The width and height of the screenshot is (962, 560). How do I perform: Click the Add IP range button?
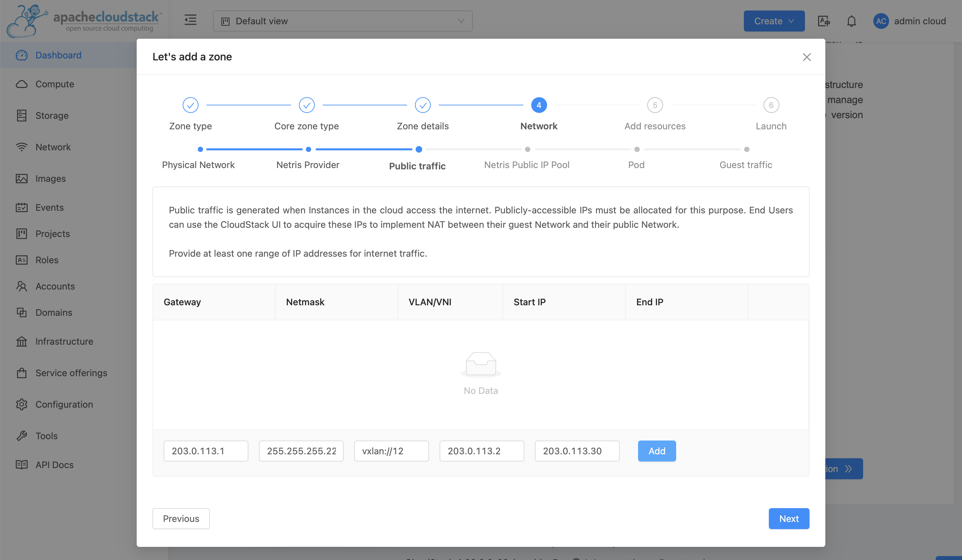point(656,451)
